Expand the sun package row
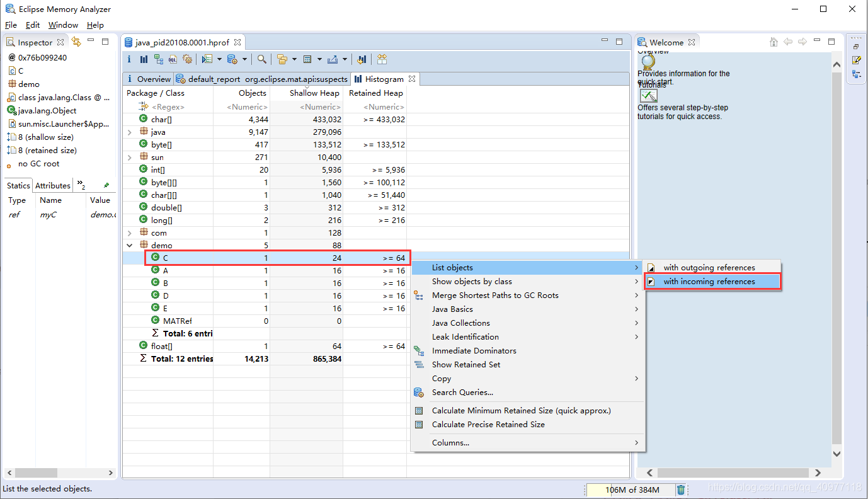The image size is (868, 499). [130, 158]
